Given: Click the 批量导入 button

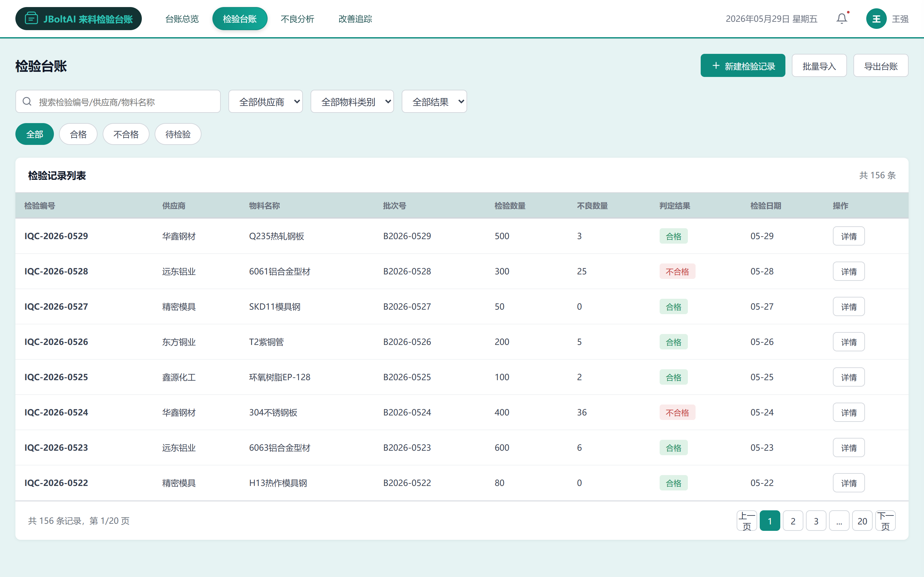Looking at the screenshot, I should pos(819,66).
